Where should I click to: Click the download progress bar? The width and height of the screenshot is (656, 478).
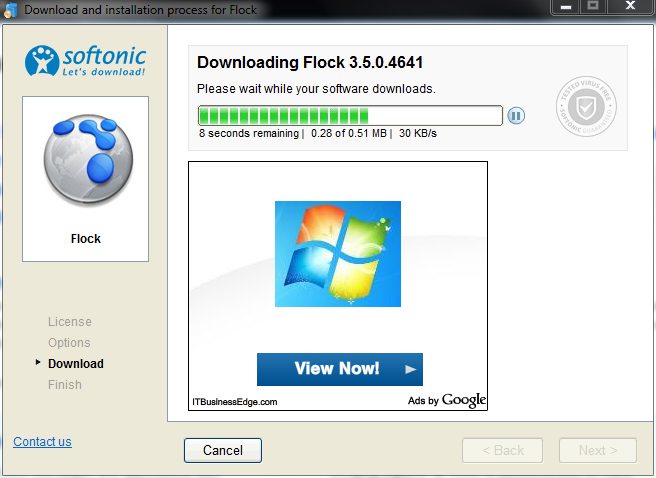coord(350,115)
